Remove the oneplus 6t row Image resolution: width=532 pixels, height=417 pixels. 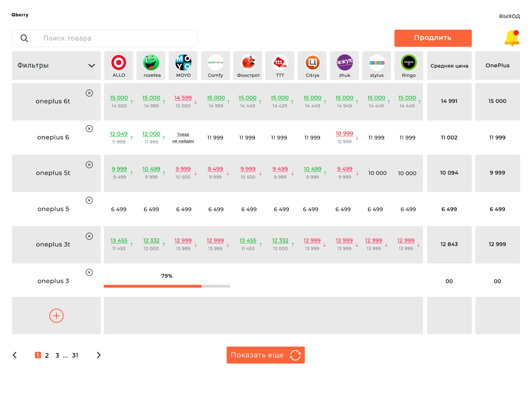coord(89,93)
